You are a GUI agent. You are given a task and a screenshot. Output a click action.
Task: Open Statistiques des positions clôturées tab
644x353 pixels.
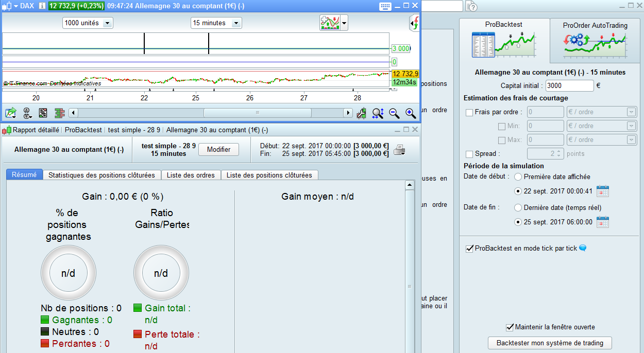pos(101,175)
